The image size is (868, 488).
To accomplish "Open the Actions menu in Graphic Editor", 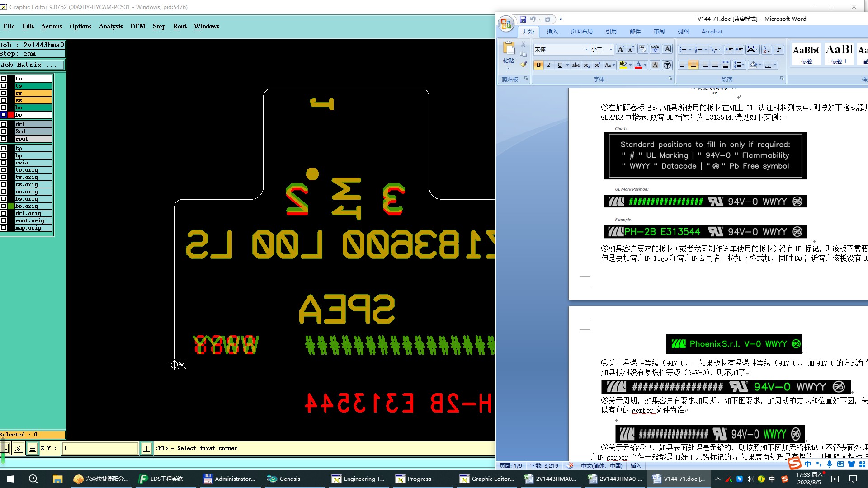I will click(52, 26).
